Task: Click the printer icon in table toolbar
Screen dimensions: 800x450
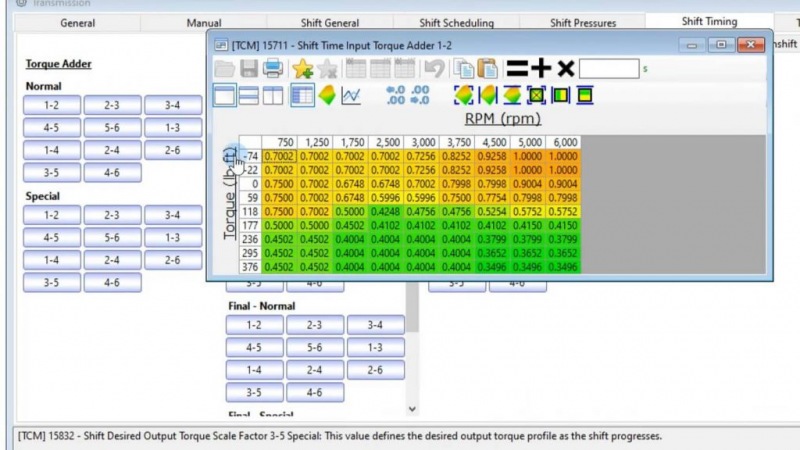Action: pos(273,69)
